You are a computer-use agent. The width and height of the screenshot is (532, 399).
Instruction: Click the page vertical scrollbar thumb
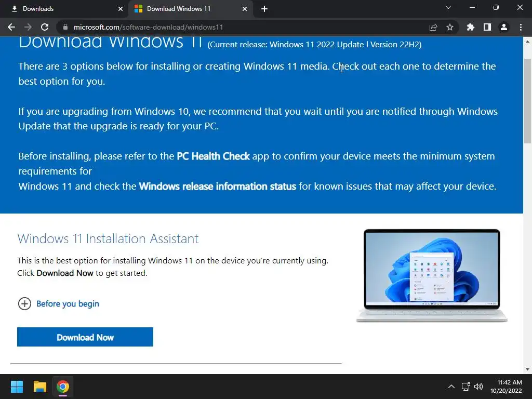(527, 101)
